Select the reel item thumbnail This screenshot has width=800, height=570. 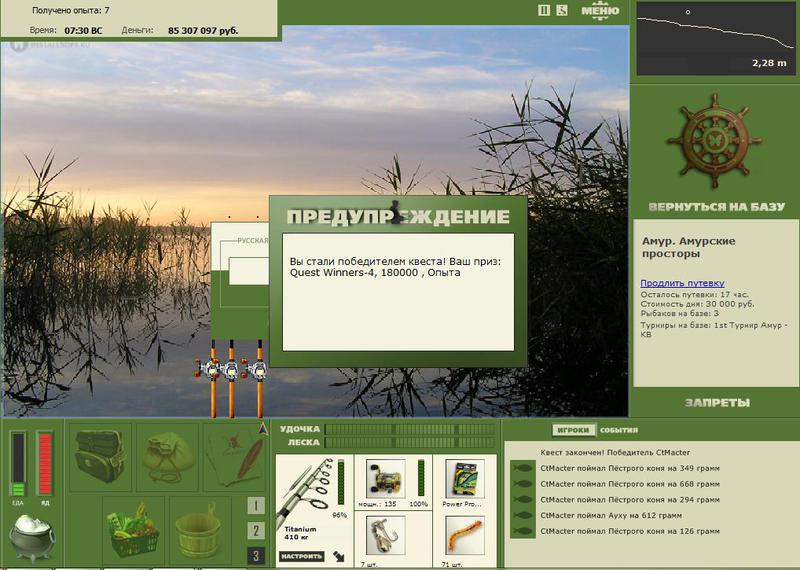coord(386,479)
